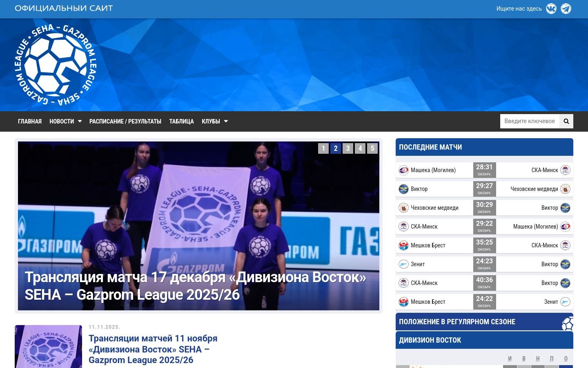Click СКА-Минск logo in 40:36 match
The image size is (588, 368).
coord(403,283)
